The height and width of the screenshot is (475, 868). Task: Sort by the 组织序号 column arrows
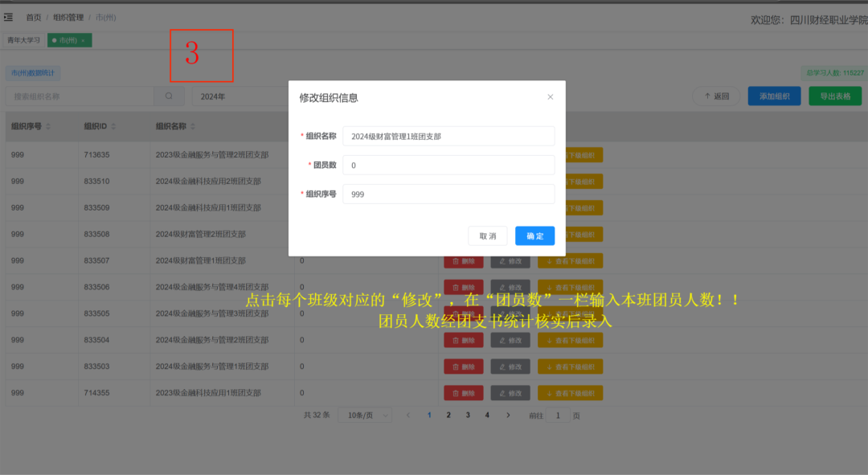click(48, 127)
